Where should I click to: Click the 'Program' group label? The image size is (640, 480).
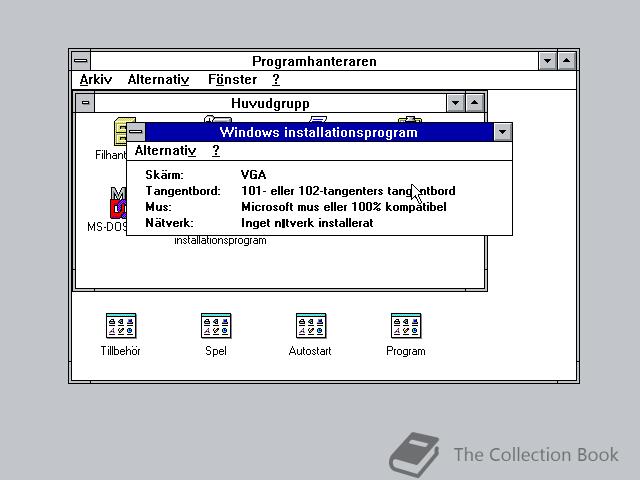click(406, 351)
